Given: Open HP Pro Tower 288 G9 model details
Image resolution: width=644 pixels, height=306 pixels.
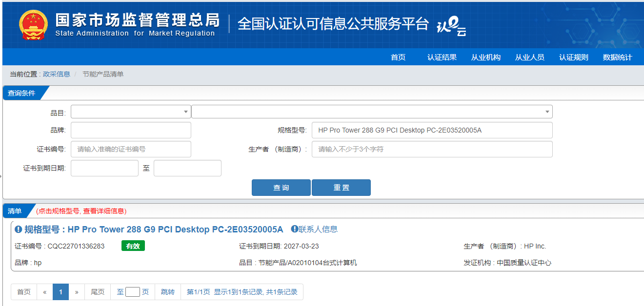Looking at the screenshot, I should [x=154, y=229].
